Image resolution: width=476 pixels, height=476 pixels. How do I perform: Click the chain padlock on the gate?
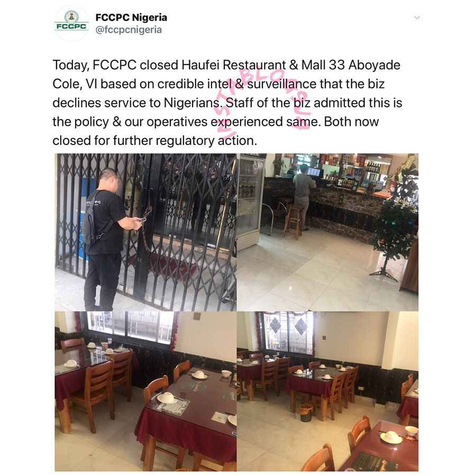[145, 218]
